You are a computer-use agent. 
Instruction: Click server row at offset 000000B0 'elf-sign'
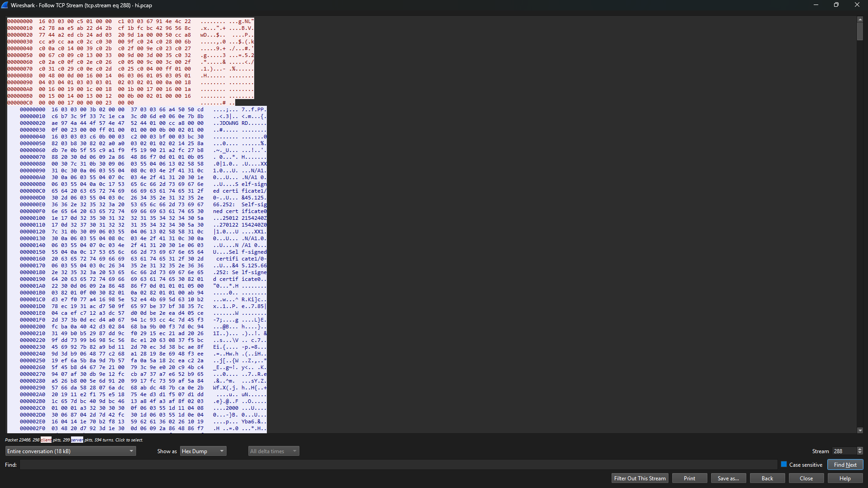[x=143, y=184]
